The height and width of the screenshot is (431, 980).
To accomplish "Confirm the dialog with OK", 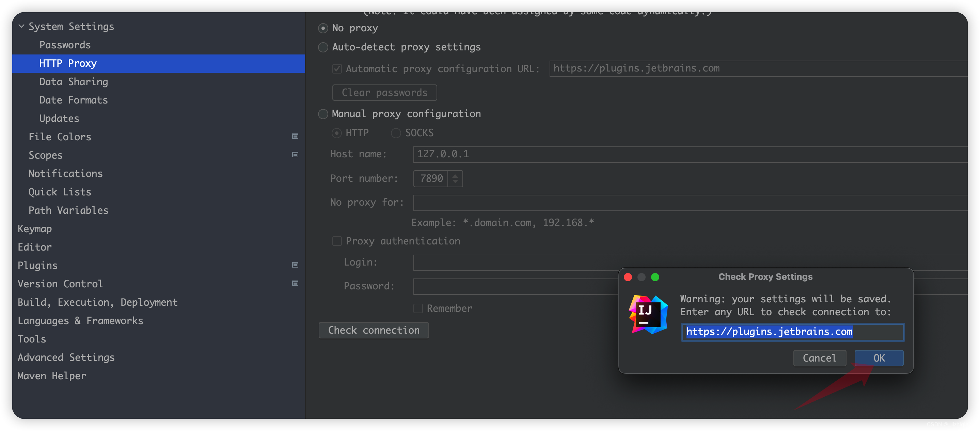I will point(879,358).
